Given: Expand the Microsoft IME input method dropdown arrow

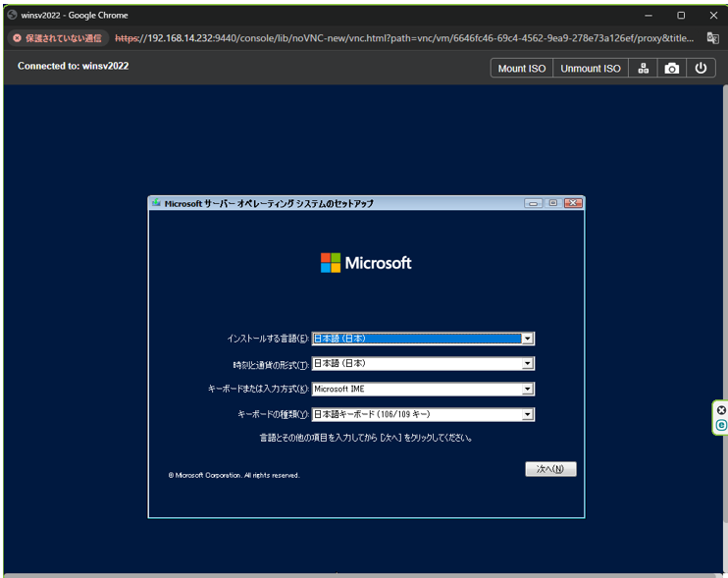Looking at the screenshot, I should coord(528,389).
